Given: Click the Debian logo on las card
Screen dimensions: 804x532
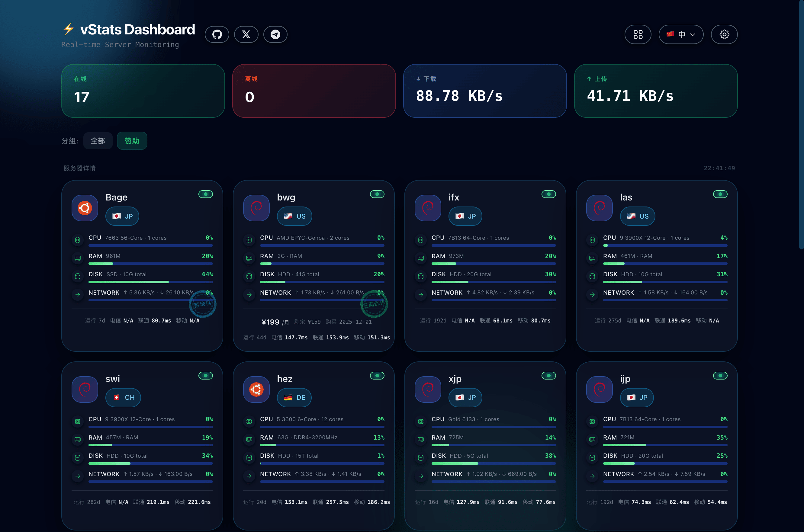Looking at the screenshot, I should 599,208.
